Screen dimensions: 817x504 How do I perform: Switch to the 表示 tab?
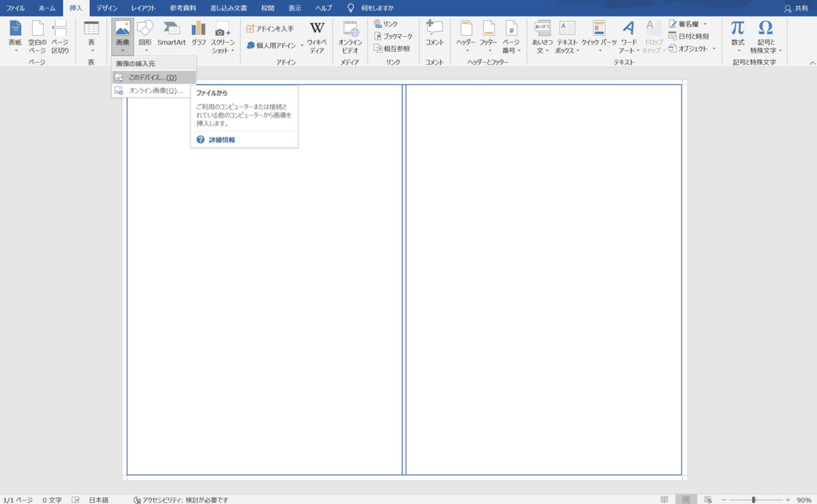tap(295, 8)
